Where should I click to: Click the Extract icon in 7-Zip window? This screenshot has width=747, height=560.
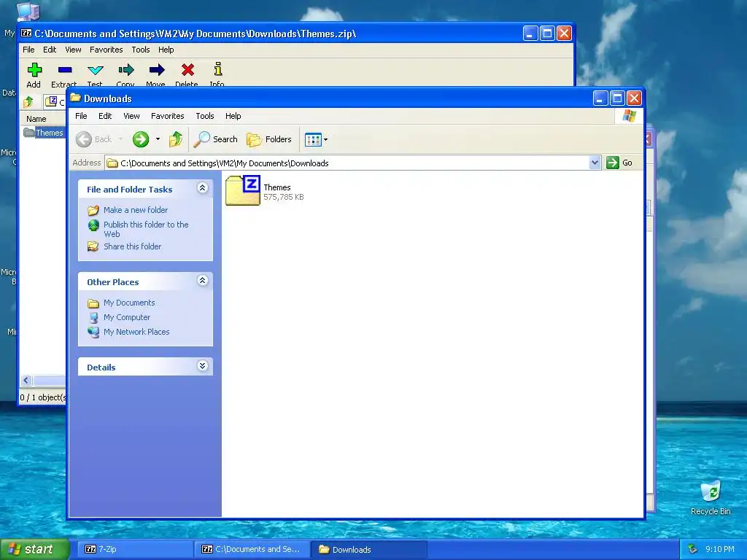pyautogui.click(x=65, y=70)
